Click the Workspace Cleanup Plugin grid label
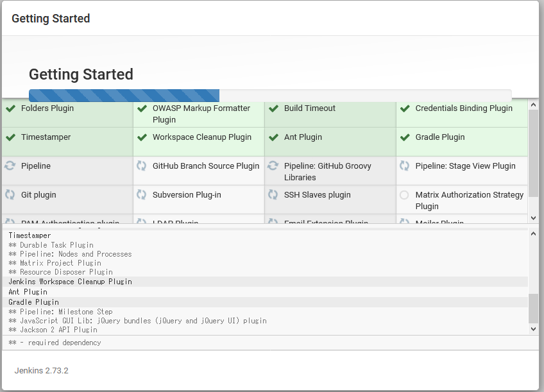Viewport: 544px width, 392px height. click(x=202, y=137)
